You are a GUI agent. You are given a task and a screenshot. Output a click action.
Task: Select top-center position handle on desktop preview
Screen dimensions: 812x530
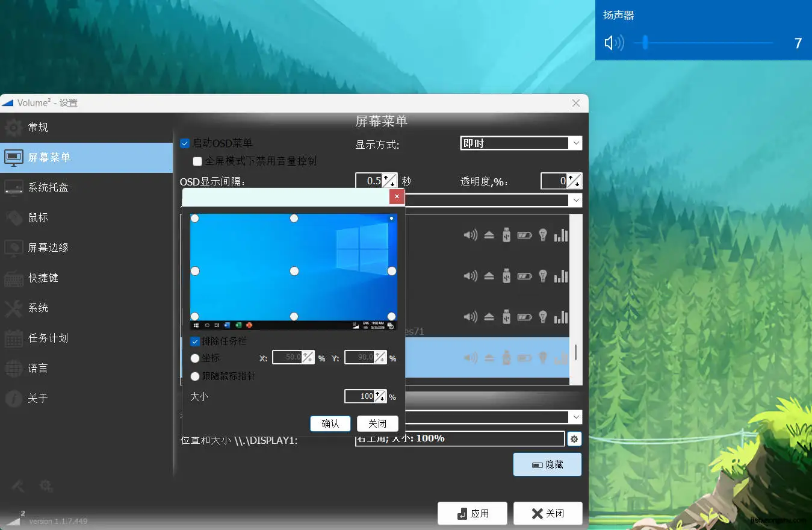(294, 219)
